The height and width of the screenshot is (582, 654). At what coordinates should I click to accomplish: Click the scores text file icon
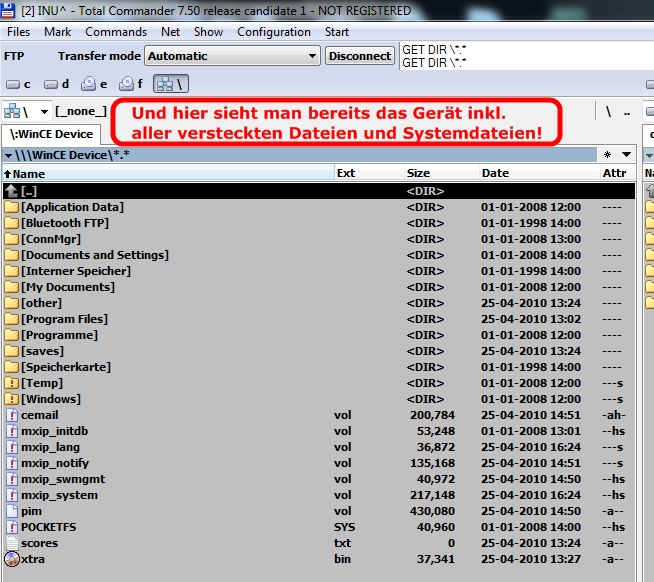(13, 543)
